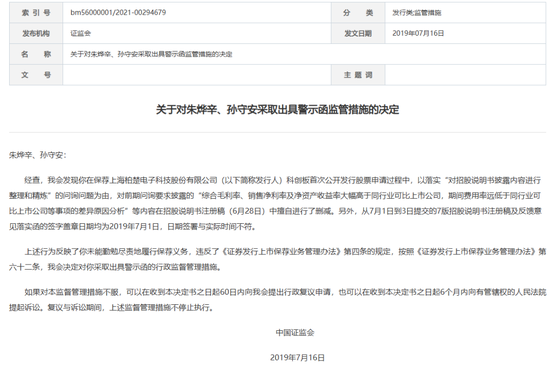Screen dimensions: 550x367
Task: Select the signature 中国证监会
Action: (x=295, y=332)
